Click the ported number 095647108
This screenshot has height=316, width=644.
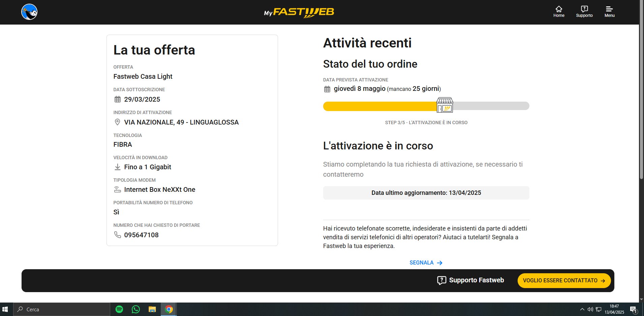(x=141, y=235)
